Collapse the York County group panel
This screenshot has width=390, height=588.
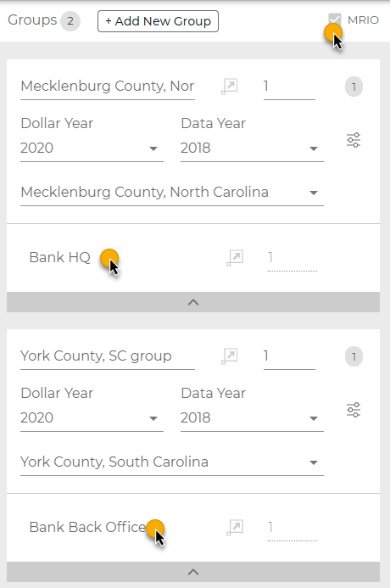coord(193,572)
